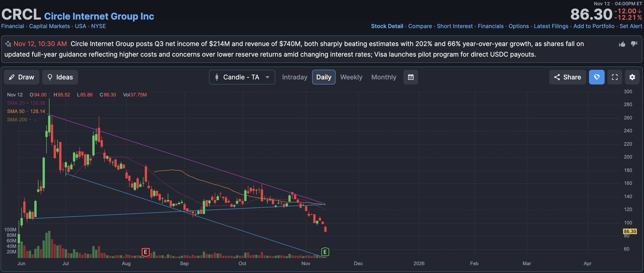Open the Ideas panel

tap(60, 77)
